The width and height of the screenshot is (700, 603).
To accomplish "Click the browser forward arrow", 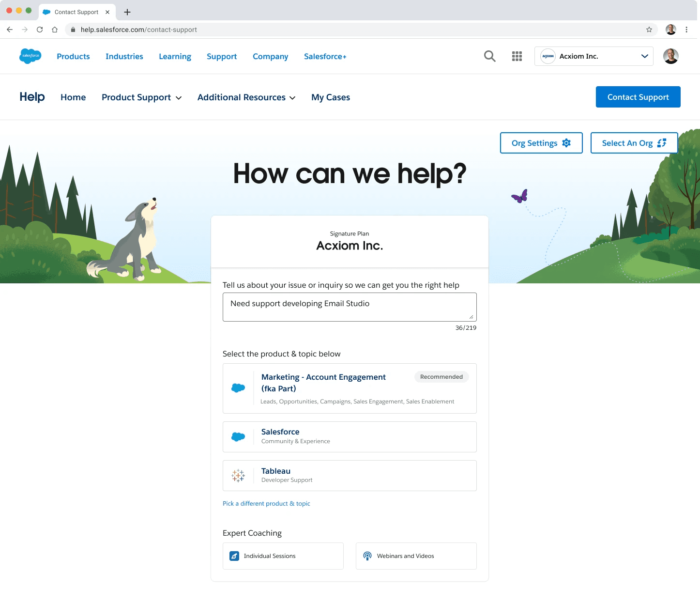I will click(25, 30).
